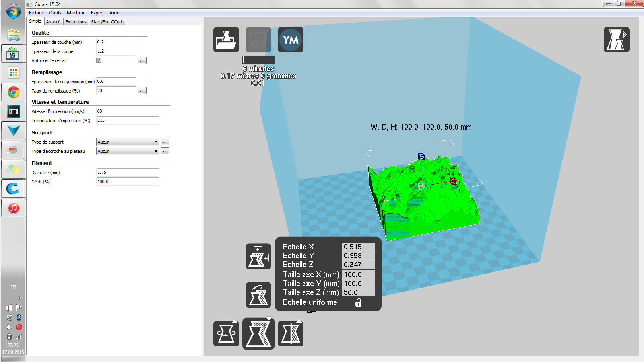Expand the Type d'accroche au plateau dropdown

tap(128, 151)
